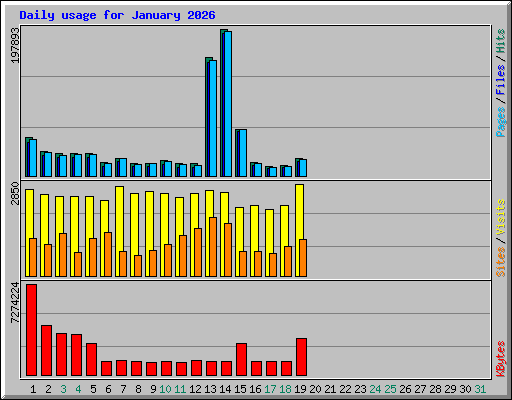Click the day 15 red KBytes bar
Image resolution: width=512 pixels, height=400 pixels.
(x=241, y=359)
